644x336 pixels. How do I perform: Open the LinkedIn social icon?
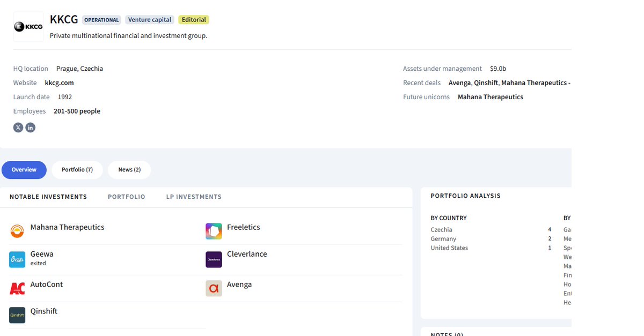click(31, 128)
